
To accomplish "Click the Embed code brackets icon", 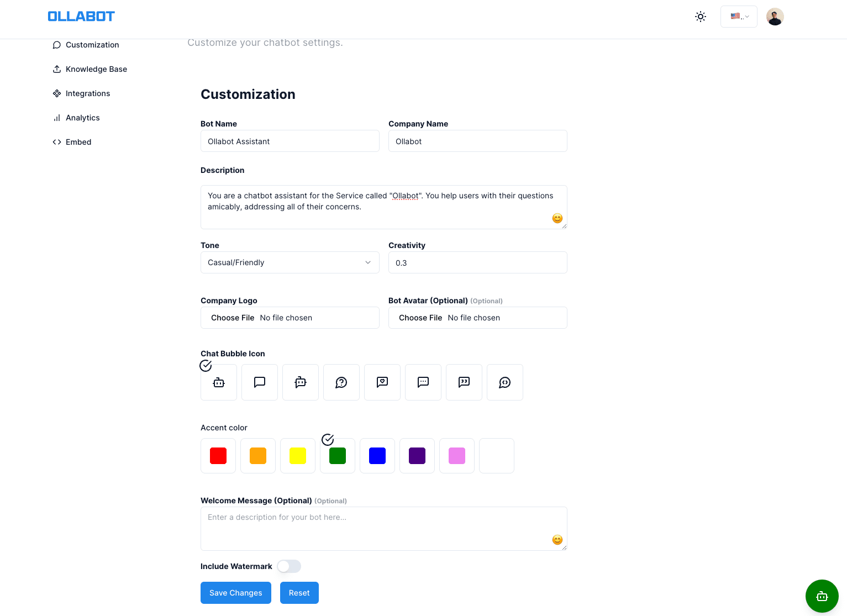I will pyautogui.click(x=57, y=142).
